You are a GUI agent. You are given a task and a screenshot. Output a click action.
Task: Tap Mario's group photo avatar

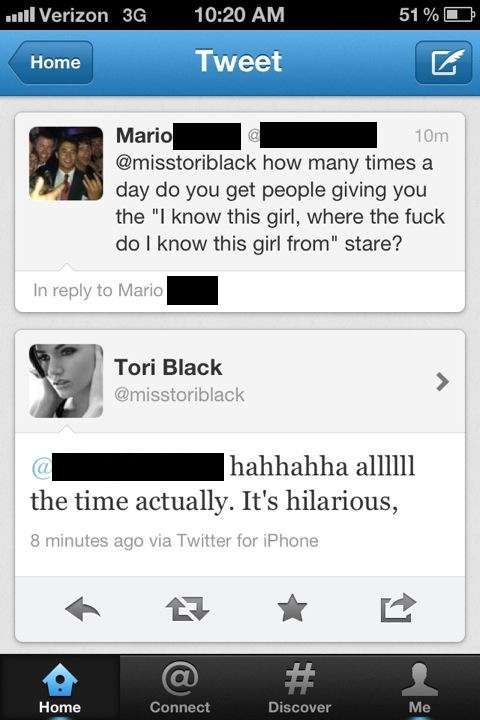pyautogui.click(x=66, y=163)
